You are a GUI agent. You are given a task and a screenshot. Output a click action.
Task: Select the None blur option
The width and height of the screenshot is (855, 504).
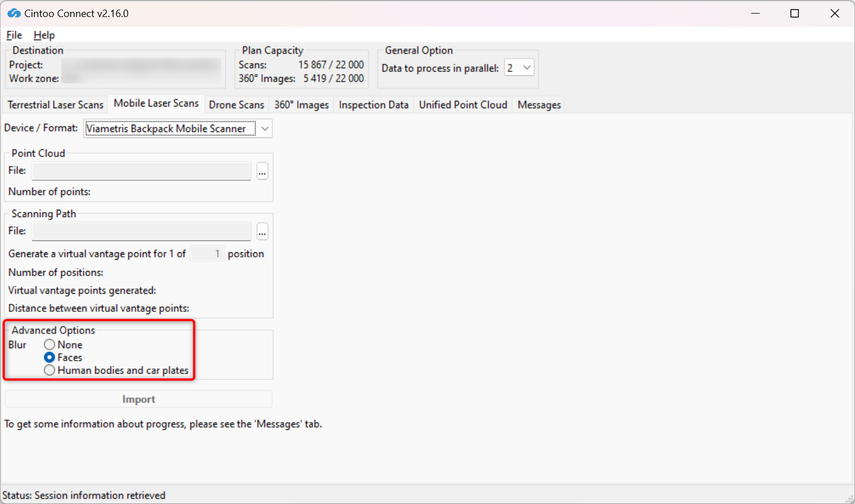click(63, 345)
